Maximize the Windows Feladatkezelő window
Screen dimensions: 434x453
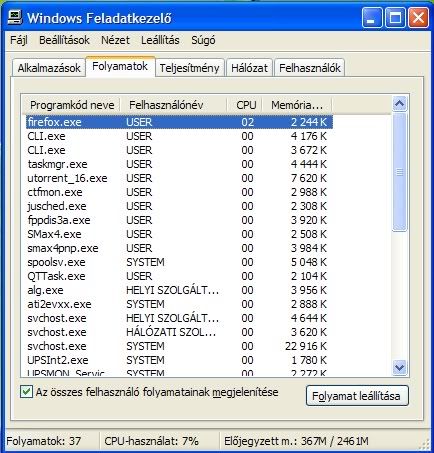pyautogui.click(x=395, y=18)
